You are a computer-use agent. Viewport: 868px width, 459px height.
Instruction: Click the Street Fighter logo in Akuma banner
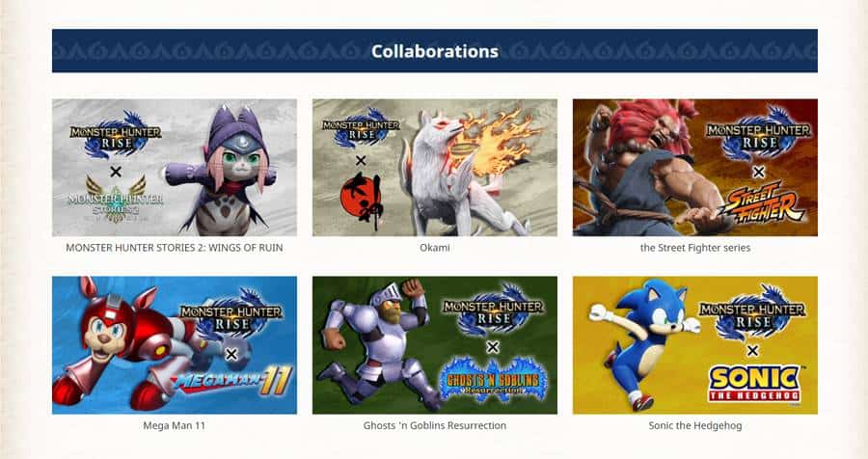pyautogui.click(x=761, y=202)
